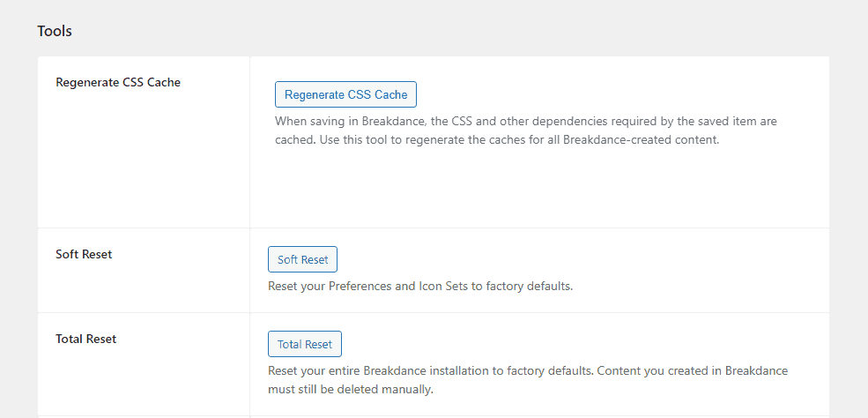Screen dimensions: 868x418
Task: Select the bold Regenerate CSS Cache row label
Action: [118, 82]
